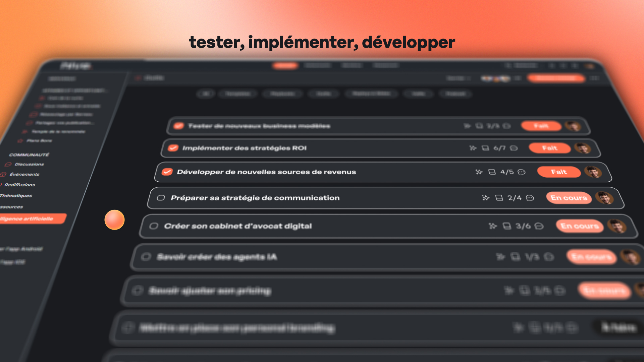Image resolution: width=644 pixels, height=362 pixels.
Task: Click the sparkle icon on 'Tester de nouveaux business' row
Action: pos(467,126)
